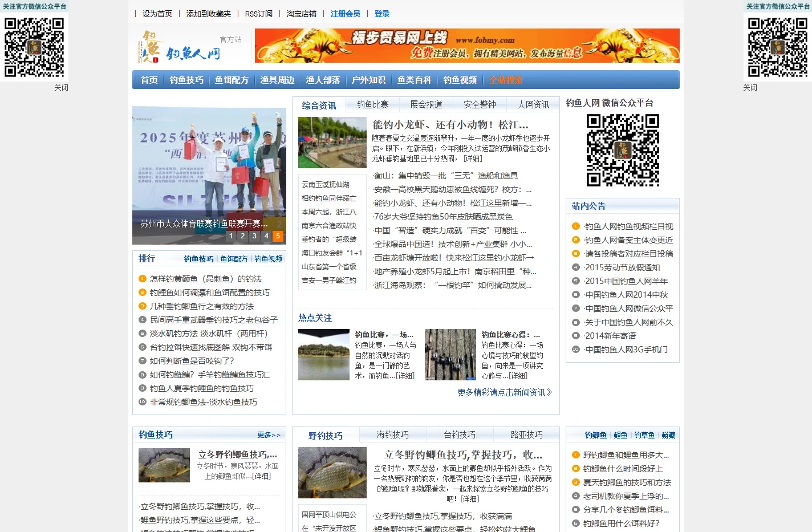Click the left floating WeChat QR code

pos(34,47)
